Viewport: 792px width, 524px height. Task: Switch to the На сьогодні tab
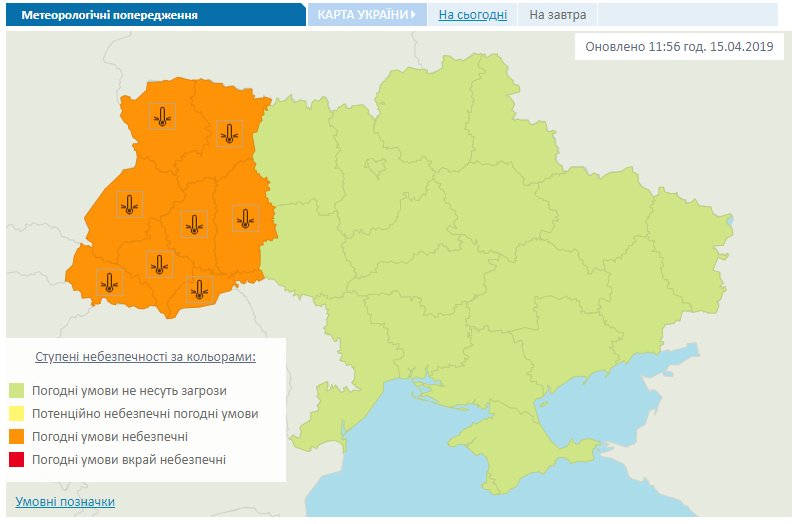click(472, 15)
